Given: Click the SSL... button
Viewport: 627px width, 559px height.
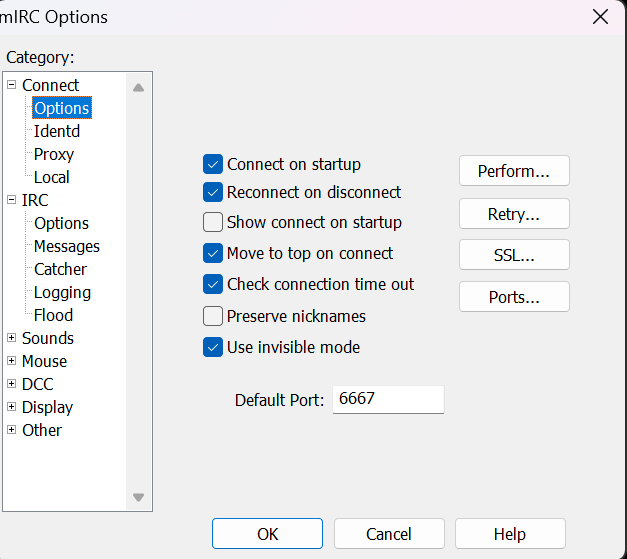Looking at the screenshot, I should (513, 255).
